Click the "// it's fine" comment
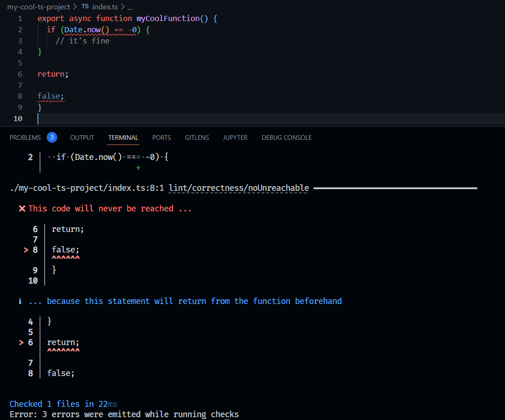 (x=82, y=41)
